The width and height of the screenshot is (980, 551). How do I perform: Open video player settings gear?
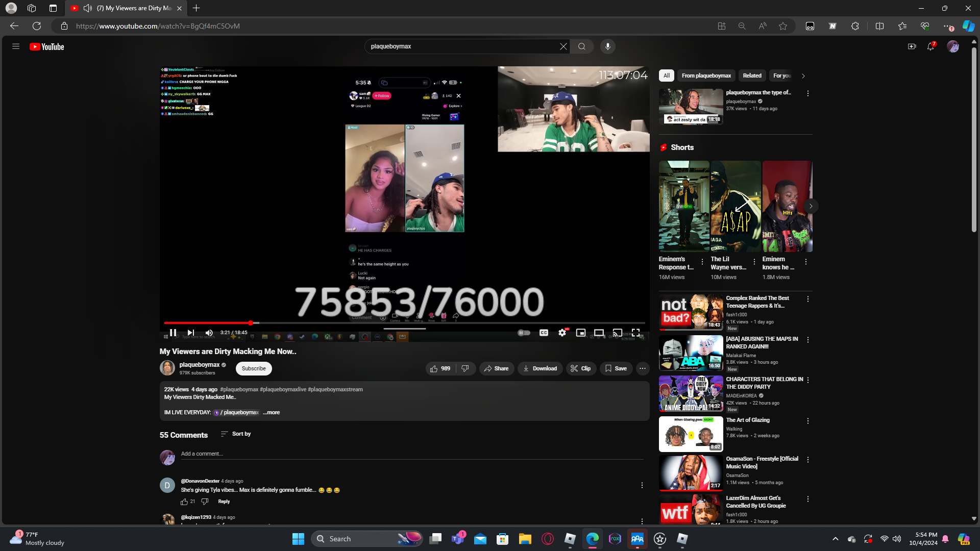pos(562,333)
